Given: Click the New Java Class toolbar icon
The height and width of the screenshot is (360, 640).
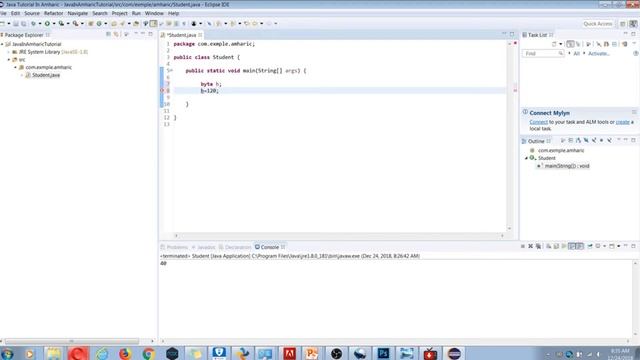Looking at the screenshot, I should click(99, 24).
